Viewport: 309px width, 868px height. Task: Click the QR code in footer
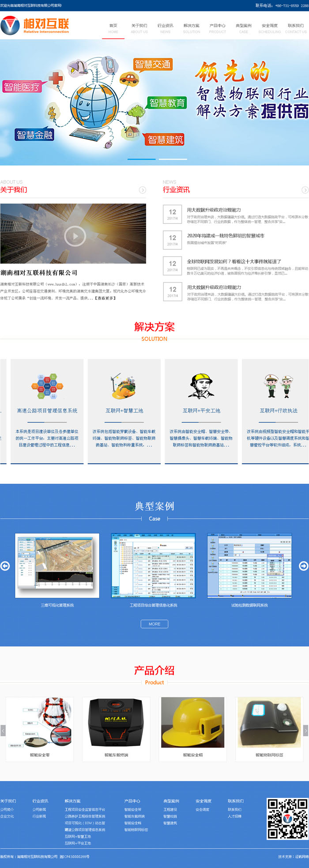288,819
